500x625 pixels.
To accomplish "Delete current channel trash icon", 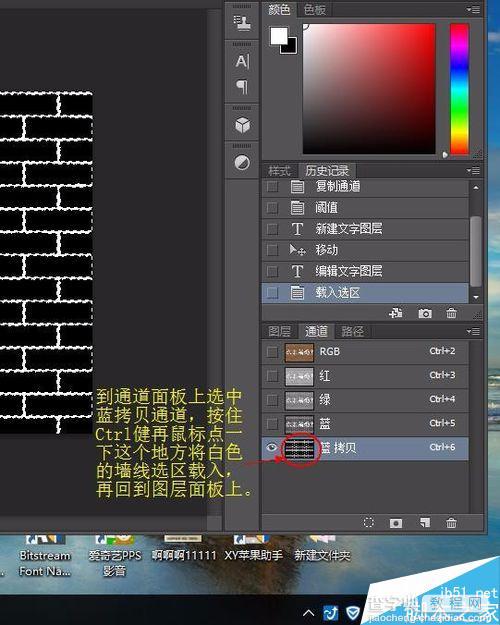I will tap(451, 523).
